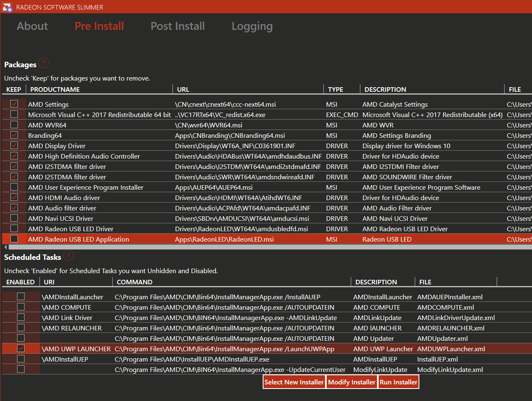This screenshot has width=532, height=401.
Task: Toggle Keep for AMD Display Driver
Action: pos(14,145)
